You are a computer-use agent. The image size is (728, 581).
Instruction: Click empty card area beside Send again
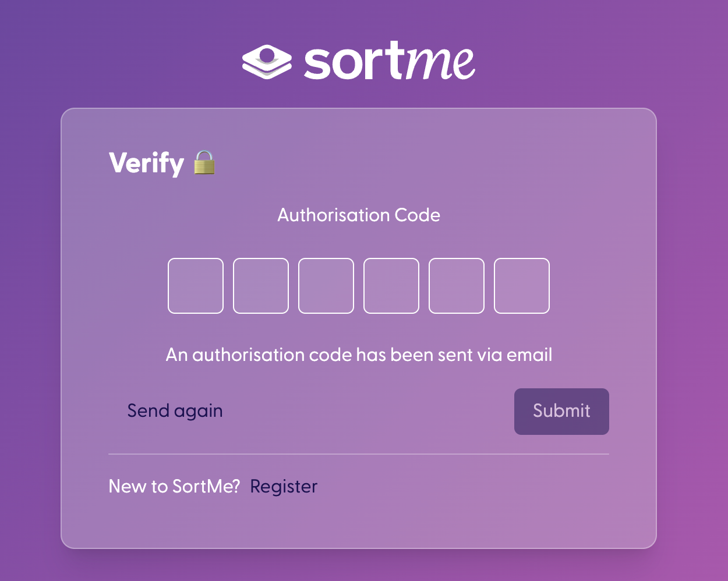tap(367, 411)
